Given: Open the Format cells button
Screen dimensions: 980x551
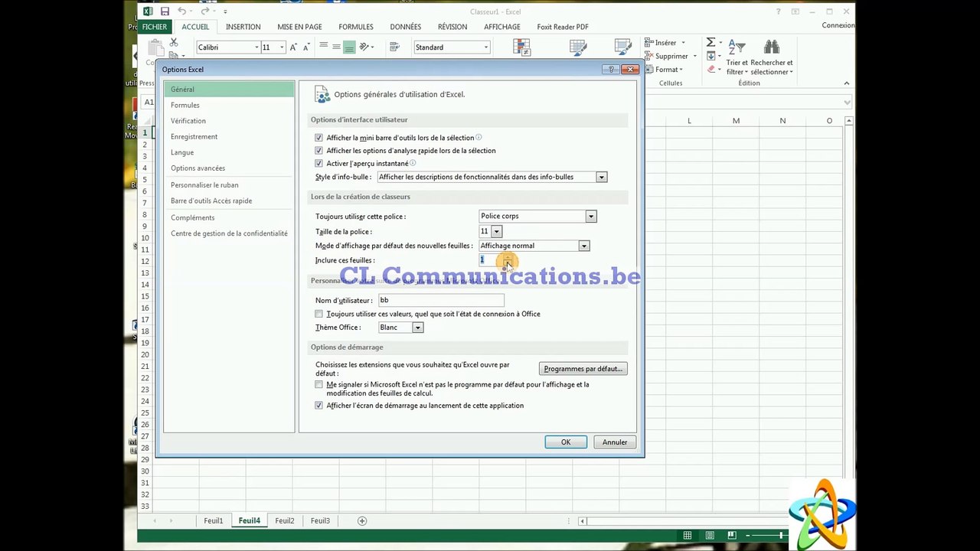Looking at the screenshot, I should click(666, 70).
